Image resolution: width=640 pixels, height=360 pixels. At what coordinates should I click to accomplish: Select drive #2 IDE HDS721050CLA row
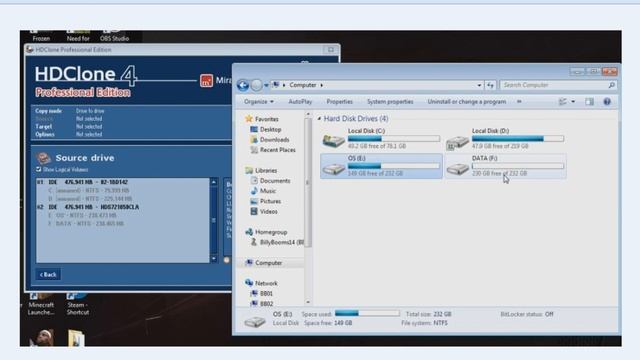tap(122, 207)
